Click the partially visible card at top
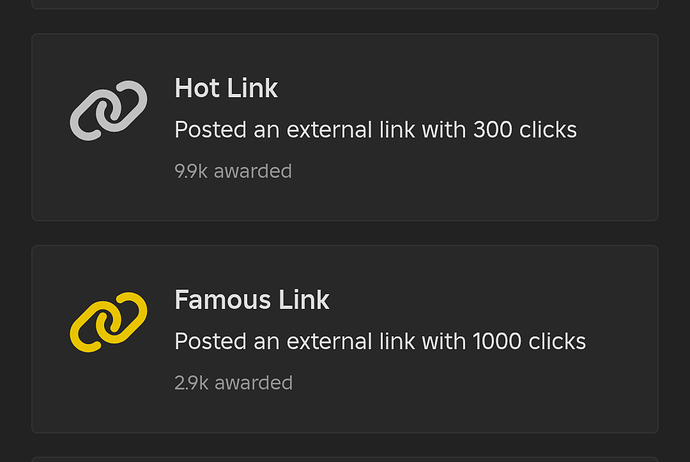 coord(345,4)
